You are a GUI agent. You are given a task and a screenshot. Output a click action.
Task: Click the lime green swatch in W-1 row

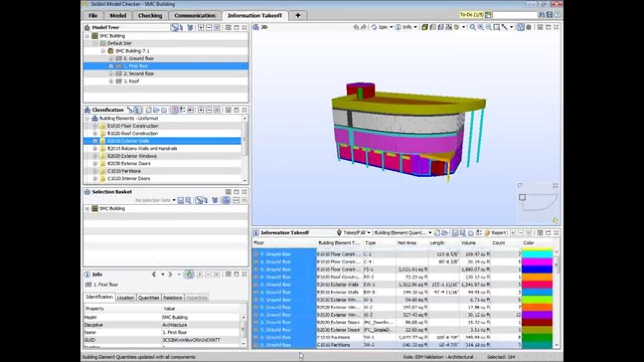point(537,300)
